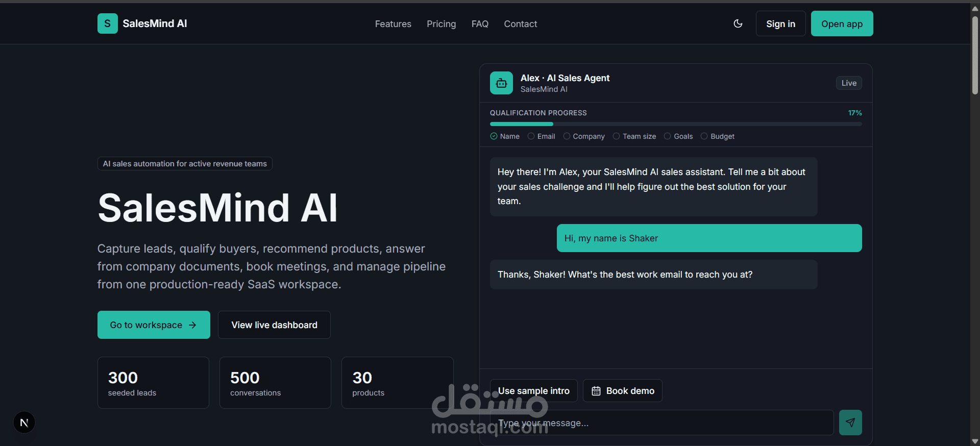Click the "Hi, my name is Shaker" message
Screen dimensions: 980x446
pyautogui.click(x=709, y=238)
